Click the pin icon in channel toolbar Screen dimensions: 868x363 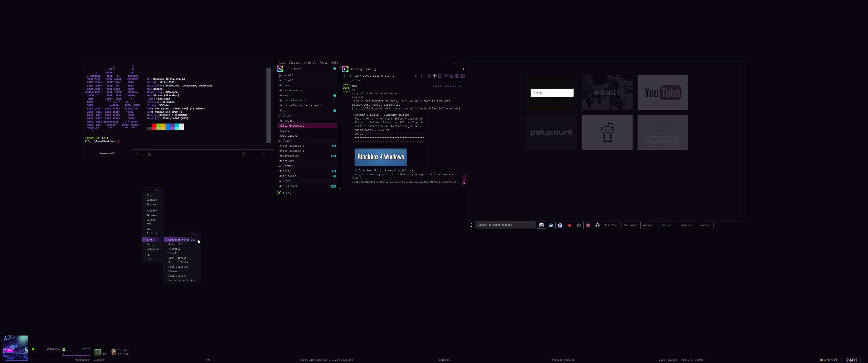[446, 76]
